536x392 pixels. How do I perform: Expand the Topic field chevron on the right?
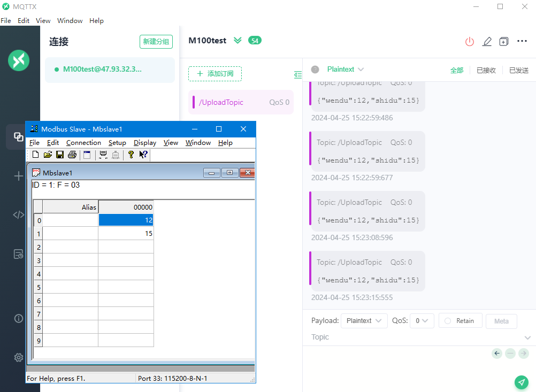pyautogui.click(x=527, y=337)
